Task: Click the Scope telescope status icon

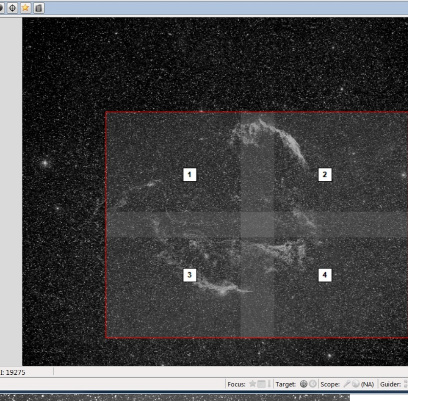Action: (347, 384)
